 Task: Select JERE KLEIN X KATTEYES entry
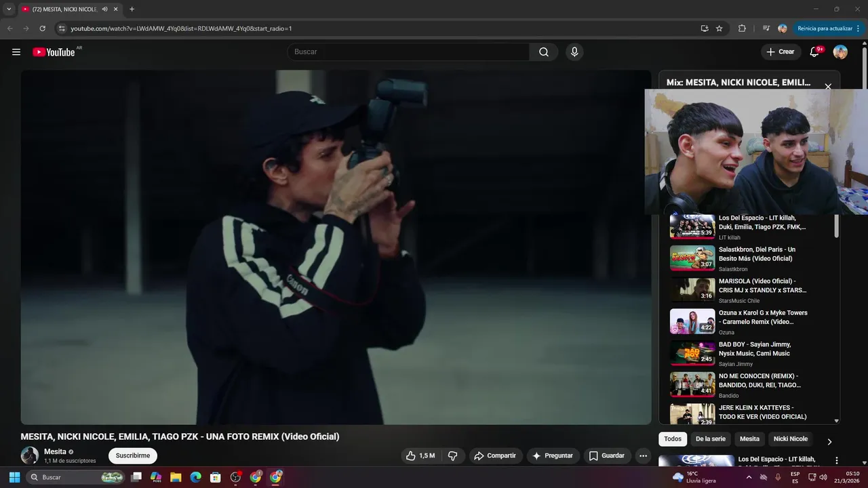click(739, 414)
